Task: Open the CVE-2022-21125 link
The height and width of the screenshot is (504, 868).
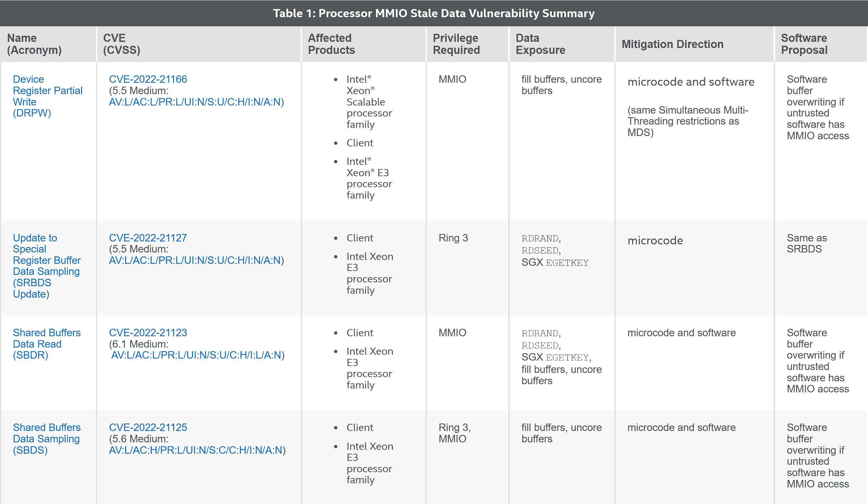Action: (148, 427)
